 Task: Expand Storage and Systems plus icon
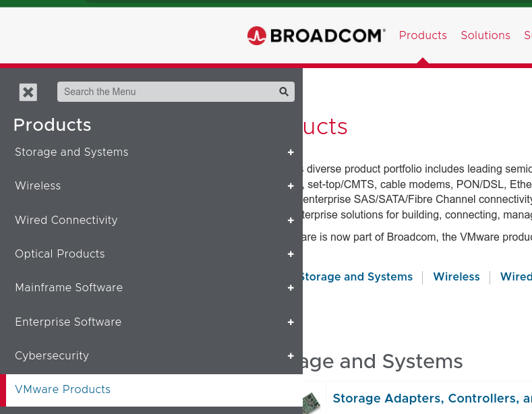tap(291, 152)
